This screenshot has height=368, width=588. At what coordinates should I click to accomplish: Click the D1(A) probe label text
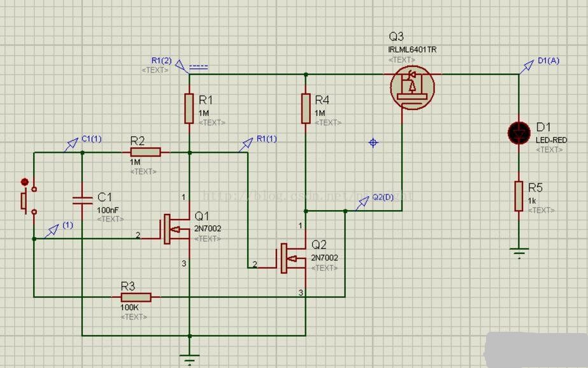[549, 60]
